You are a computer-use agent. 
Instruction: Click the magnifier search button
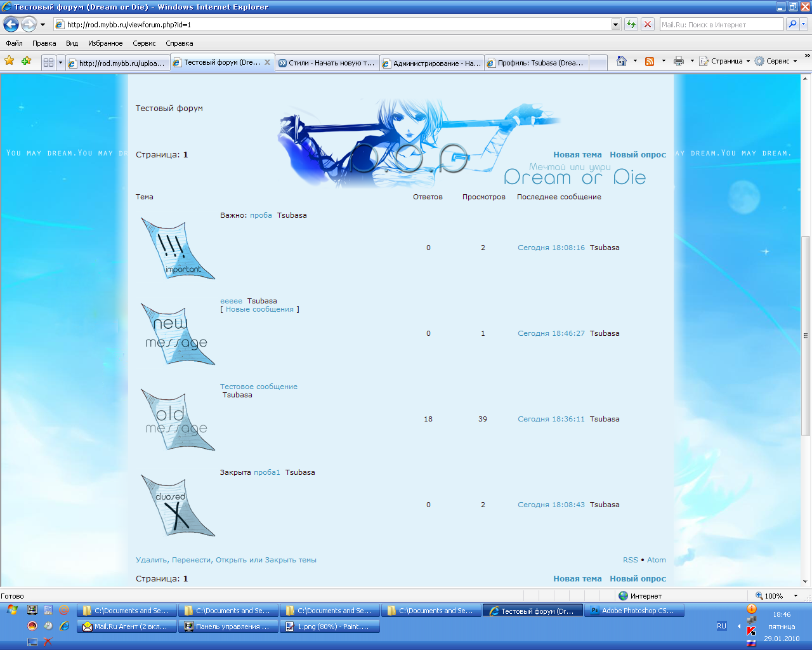coord(792,24)
